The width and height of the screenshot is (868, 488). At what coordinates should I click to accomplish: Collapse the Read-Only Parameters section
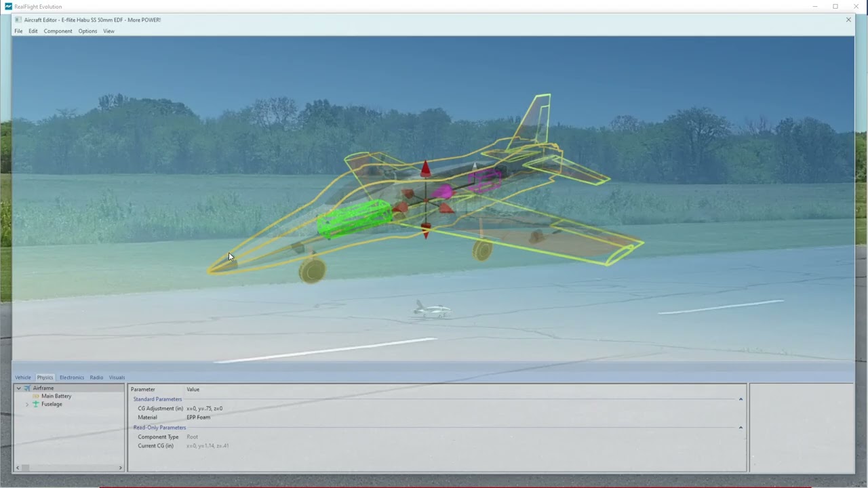pyautogui.click(x=741, y=428)
